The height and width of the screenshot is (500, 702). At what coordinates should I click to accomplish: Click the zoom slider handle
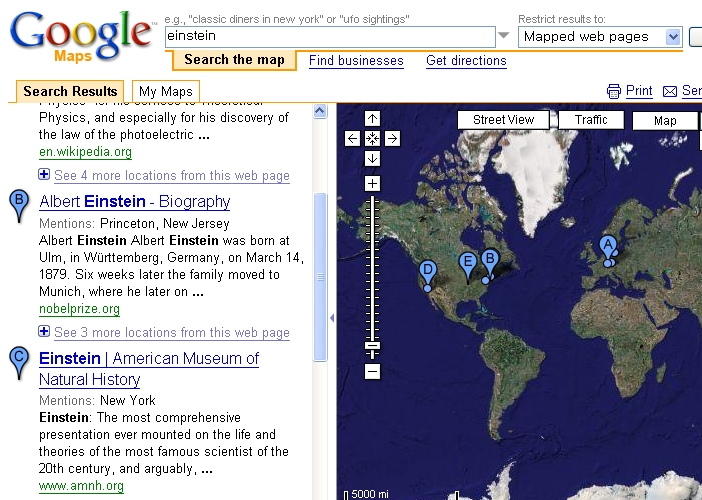tap(372, 346)
